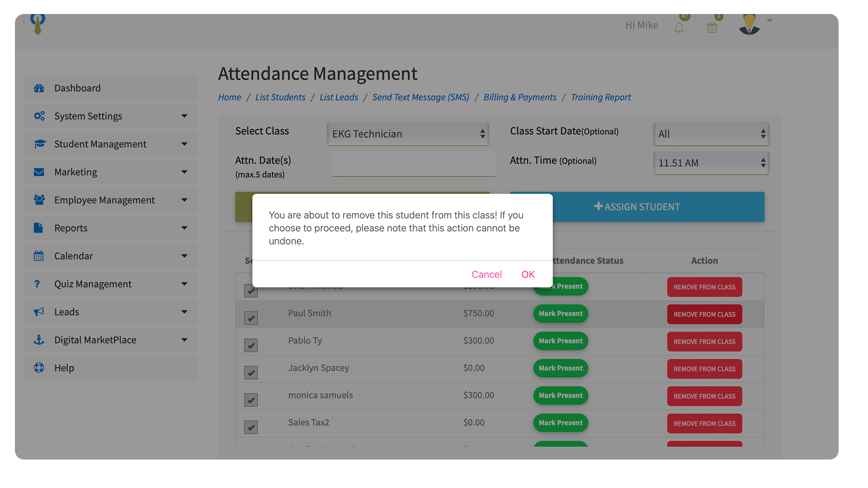Click the Marketing envelope icon
Image resolution: width=868 pixels, height=488 pixels.
pos(39,172)
